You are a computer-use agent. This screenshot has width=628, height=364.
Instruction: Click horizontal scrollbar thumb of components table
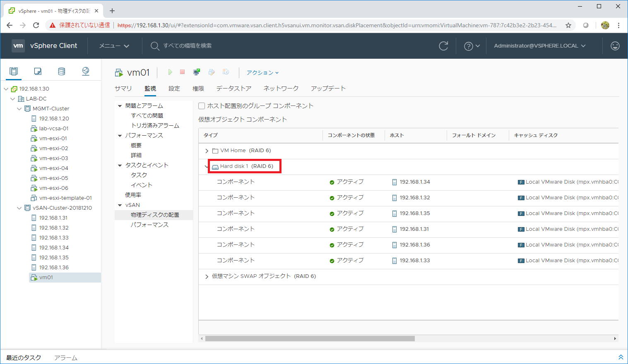(310, 339)
